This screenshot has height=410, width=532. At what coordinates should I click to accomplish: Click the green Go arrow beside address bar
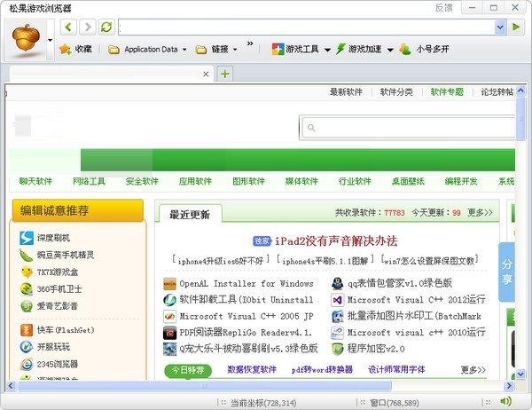tap(516, 27)
